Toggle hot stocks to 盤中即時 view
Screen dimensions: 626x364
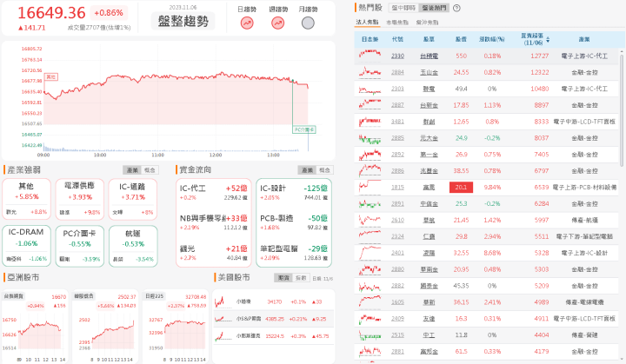click(x=403, y=8)
